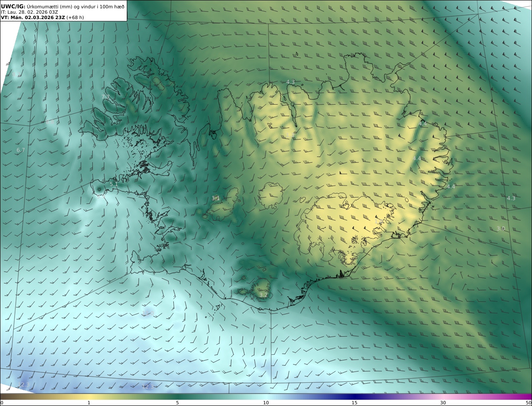Click the '1' tick on the color scale
This screenshot has width=532, height=406.
pyautogui.click(x=89, y=403)
